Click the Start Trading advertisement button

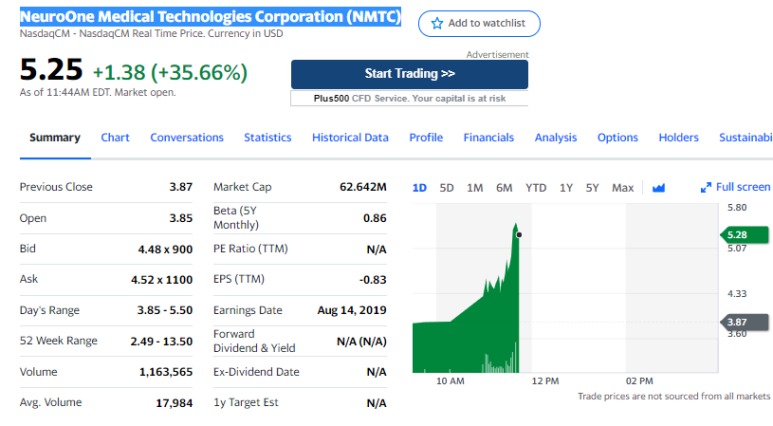pyautogui.click(x=409, y=74)
